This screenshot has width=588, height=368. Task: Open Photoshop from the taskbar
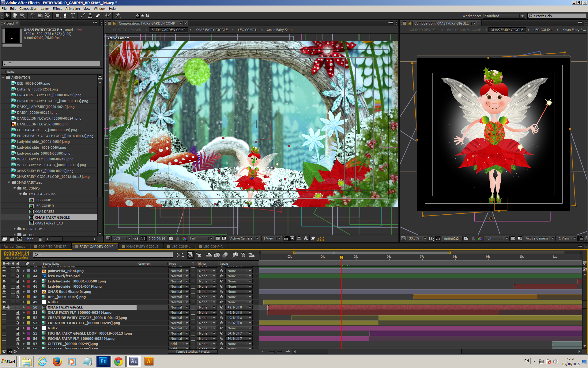[103, 361]
